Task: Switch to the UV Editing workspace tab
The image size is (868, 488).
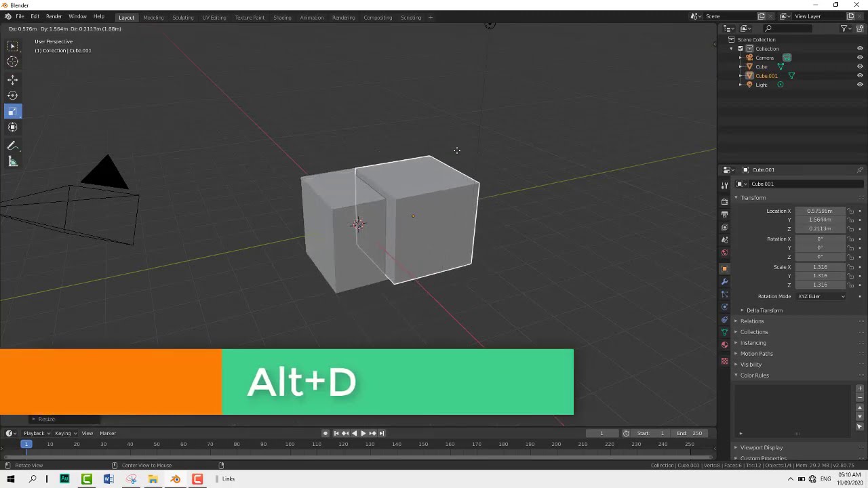Action: pyautogui.click(x=214, y=17)
